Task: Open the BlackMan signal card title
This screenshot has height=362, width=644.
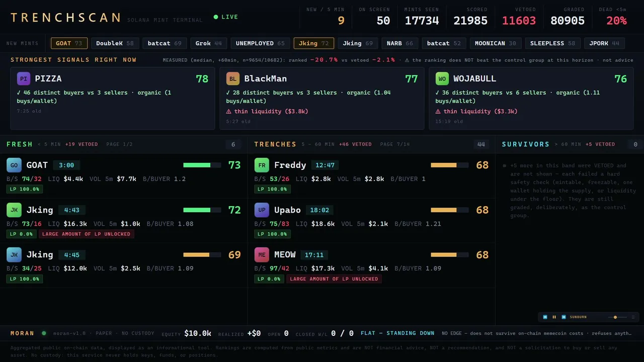Action: coord(266,79)
